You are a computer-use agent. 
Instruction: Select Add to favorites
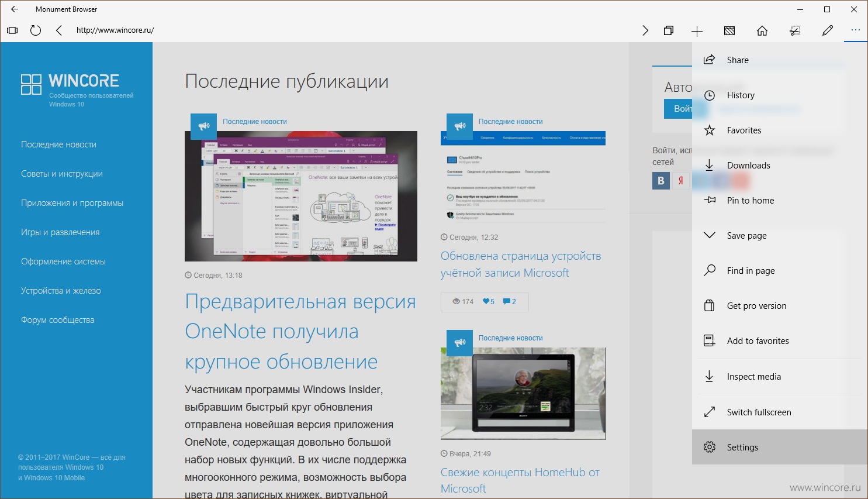click(780, 340)
